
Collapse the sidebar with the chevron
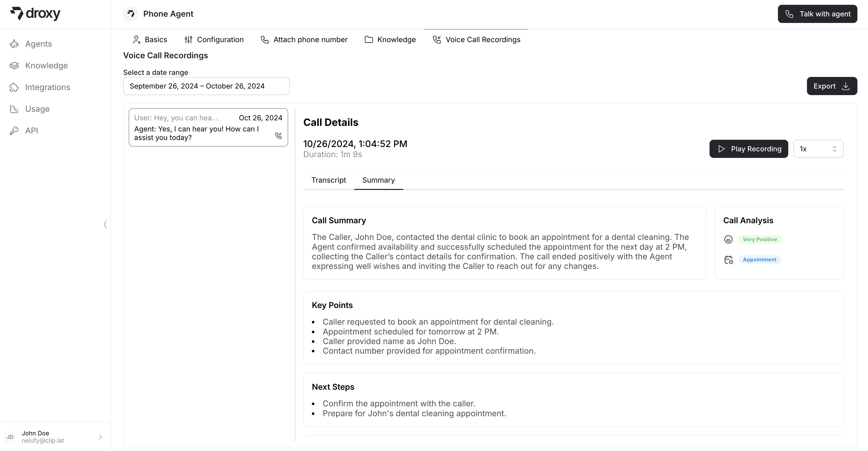[x=105, y=224]
